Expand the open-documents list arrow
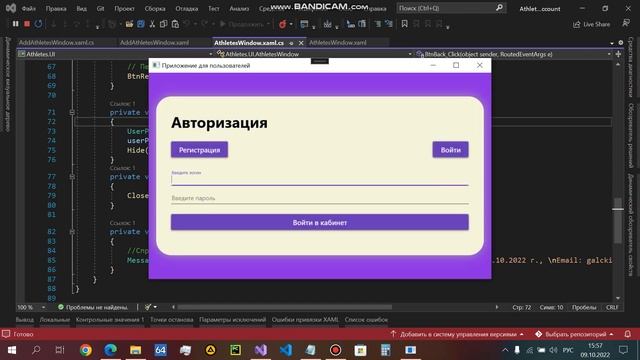 coord(612,43)
